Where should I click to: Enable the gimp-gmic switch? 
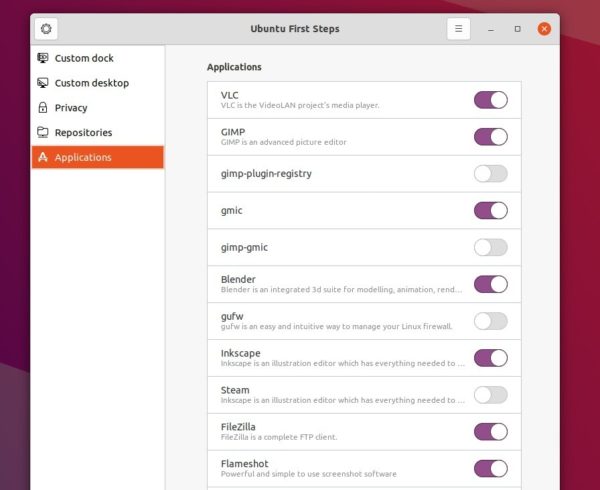pos(491,247)
